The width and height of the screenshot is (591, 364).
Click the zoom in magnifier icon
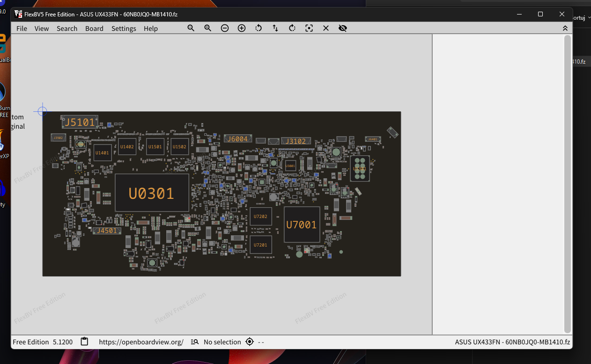(207, 28)
